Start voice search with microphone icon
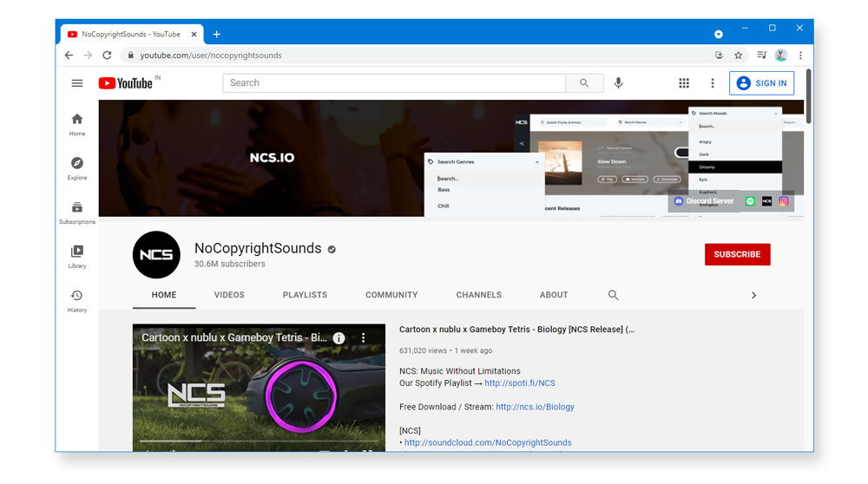This screenshot has width=868, height=484. click(x=618, y=83)
